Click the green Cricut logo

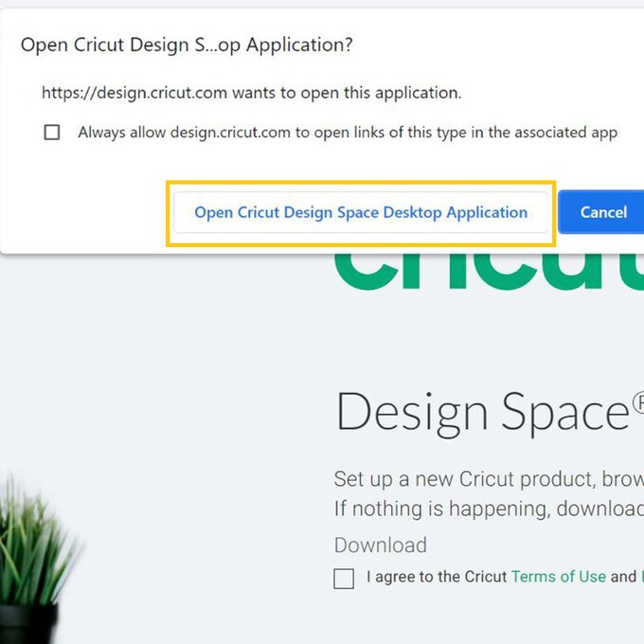pos(489,271)
